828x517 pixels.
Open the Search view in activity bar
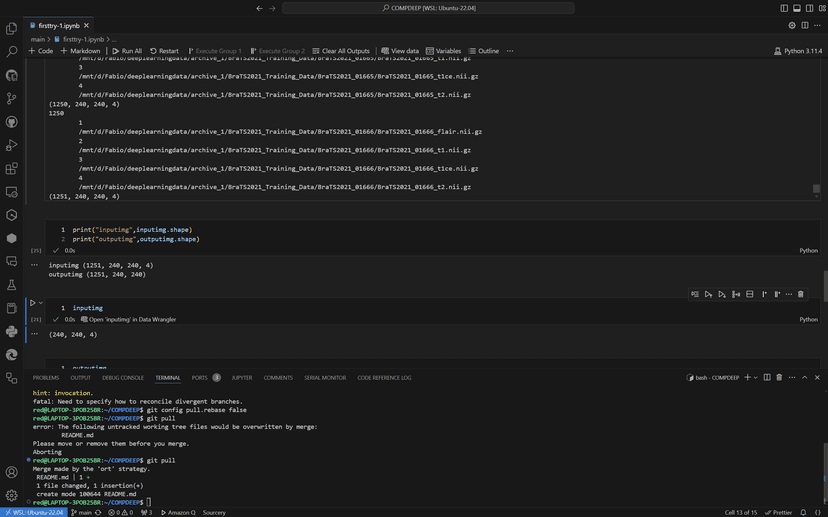pyautogui.click(x=12, y=51)
